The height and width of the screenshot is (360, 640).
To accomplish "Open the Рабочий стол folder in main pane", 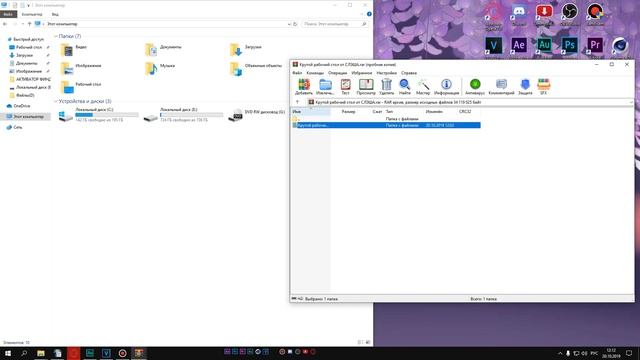I will [81, 87].
